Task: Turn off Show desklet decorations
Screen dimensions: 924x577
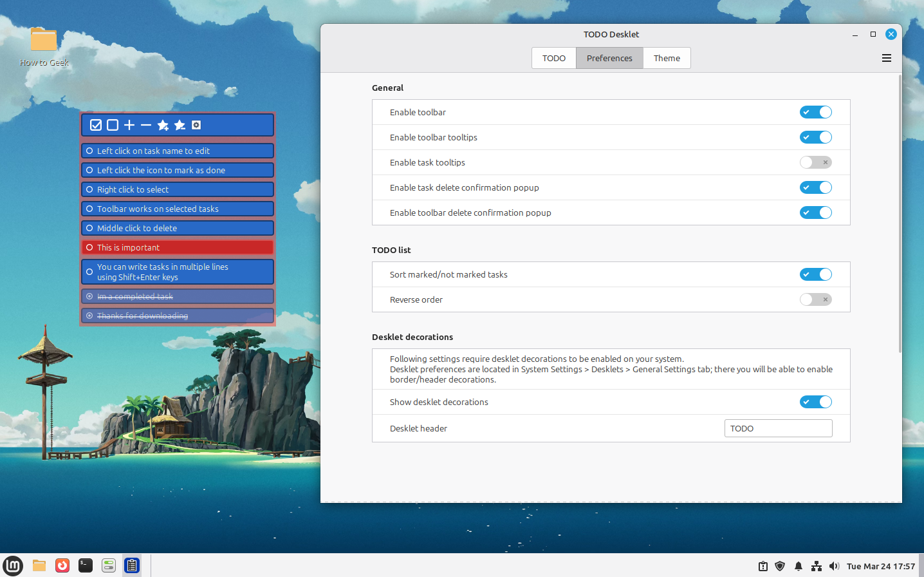Action: (x=816, y=402)
